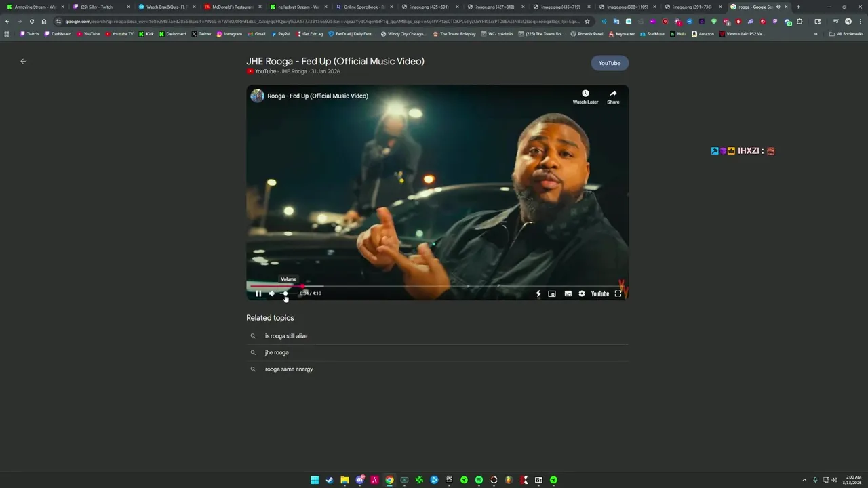The image size is (868, 488).
Task: Switch to the Silky - Twitch tab
Action: [x=100, y=7]
